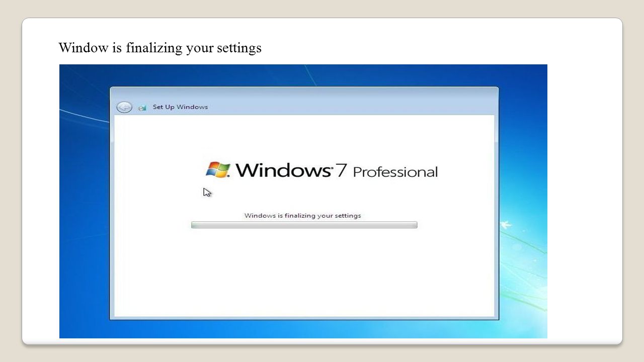Click the round back arrow button
This screenshot has width=644, height=362.
click(x=124, y=107)
